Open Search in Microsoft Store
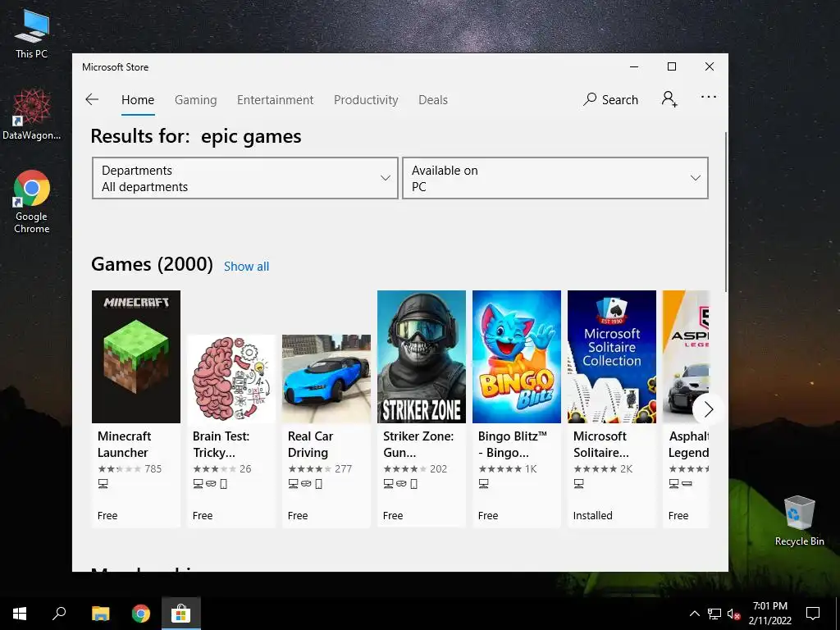Image resolution: width=840 pixels, height=630 pixels. (x=610, y=99)
